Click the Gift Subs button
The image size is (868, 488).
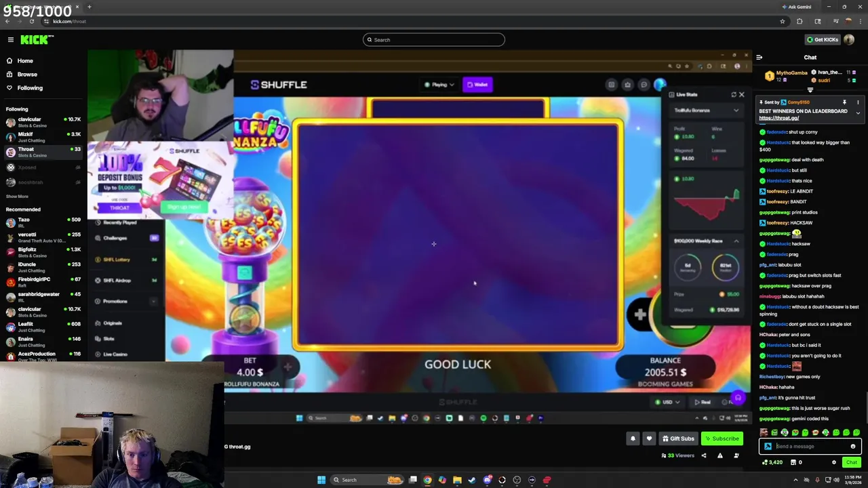[678, 439]
